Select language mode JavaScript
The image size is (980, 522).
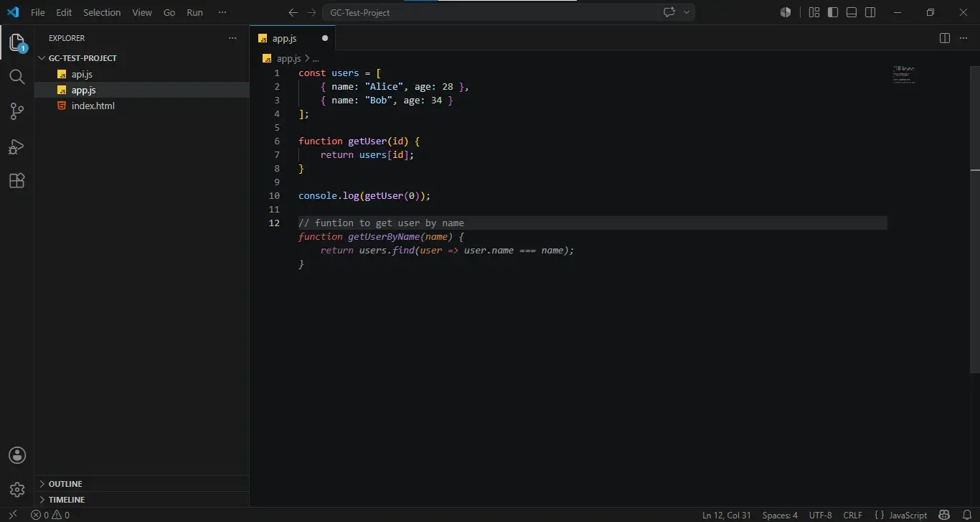pyautogui.click(x=908, y=515)
